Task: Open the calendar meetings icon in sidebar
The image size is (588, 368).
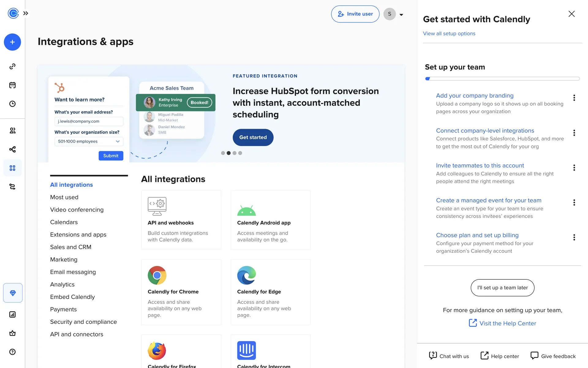Action: (x=12, y=85)
